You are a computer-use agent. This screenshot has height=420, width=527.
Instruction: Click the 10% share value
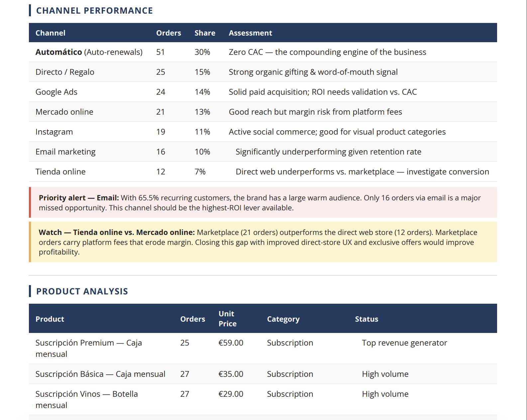coord(202,152)
